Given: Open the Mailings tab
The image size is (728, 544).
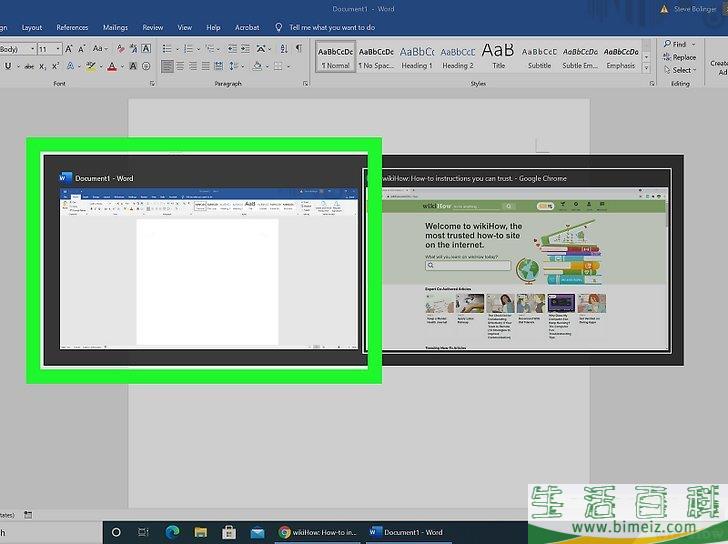Looking at the screenshot, I should point(115,27).
